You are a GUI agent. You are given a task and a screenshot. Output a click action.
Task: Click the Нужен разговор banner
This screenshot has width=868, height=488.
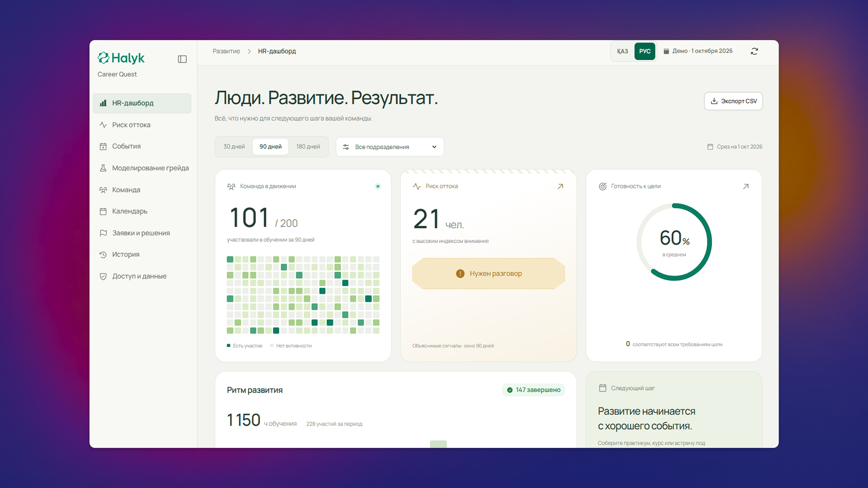click(488, 274)
